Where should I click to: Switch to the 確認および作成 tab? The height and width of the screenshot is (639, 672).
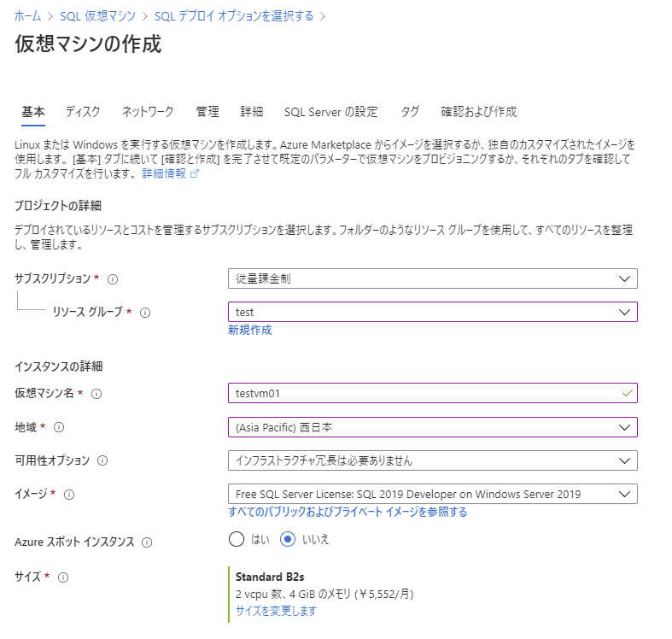click(479, 112)
